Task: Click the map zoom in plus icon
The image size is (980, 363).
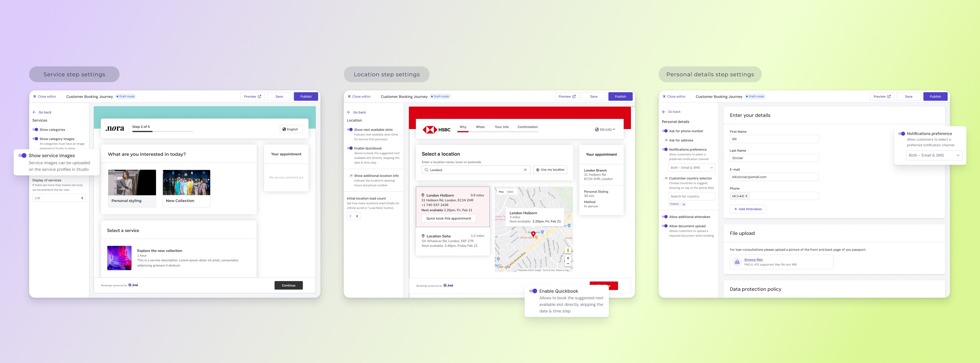Action: point(568,258)
